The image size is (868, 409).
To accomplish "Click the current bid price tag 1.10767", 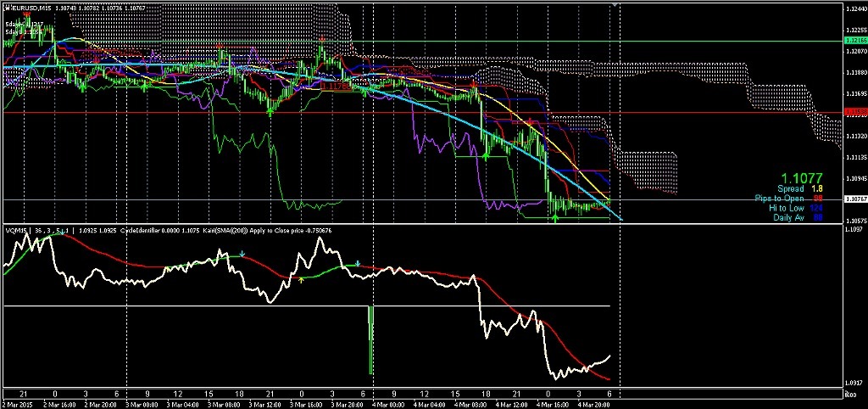I will pos(856,199).
